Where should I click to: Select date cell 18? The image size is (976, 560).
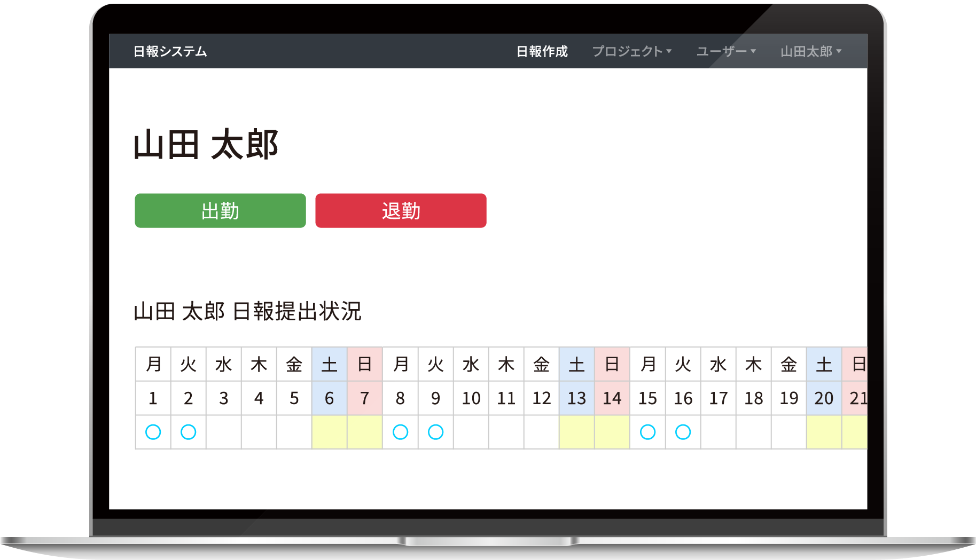pyautogui.click(x=754, y=398)
